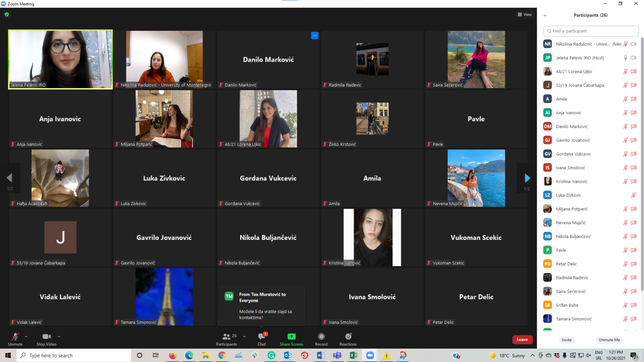The width and height of the screenshot is (644, 362).
Task: Click the Find a participant search field
Action: tap(591, 31)
